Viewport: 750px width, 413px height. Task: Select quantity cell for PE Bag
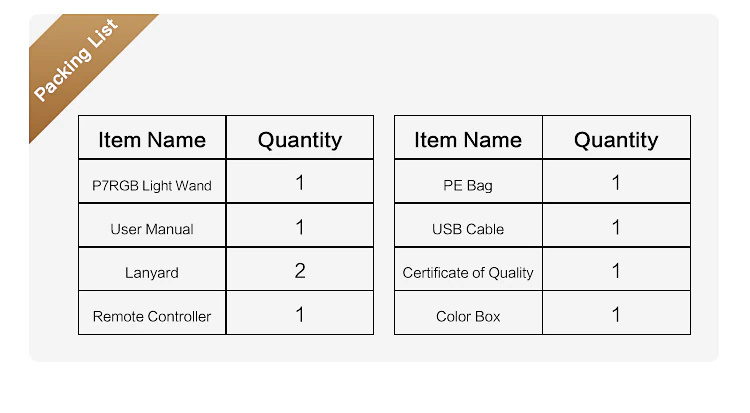tap(617, 181)
